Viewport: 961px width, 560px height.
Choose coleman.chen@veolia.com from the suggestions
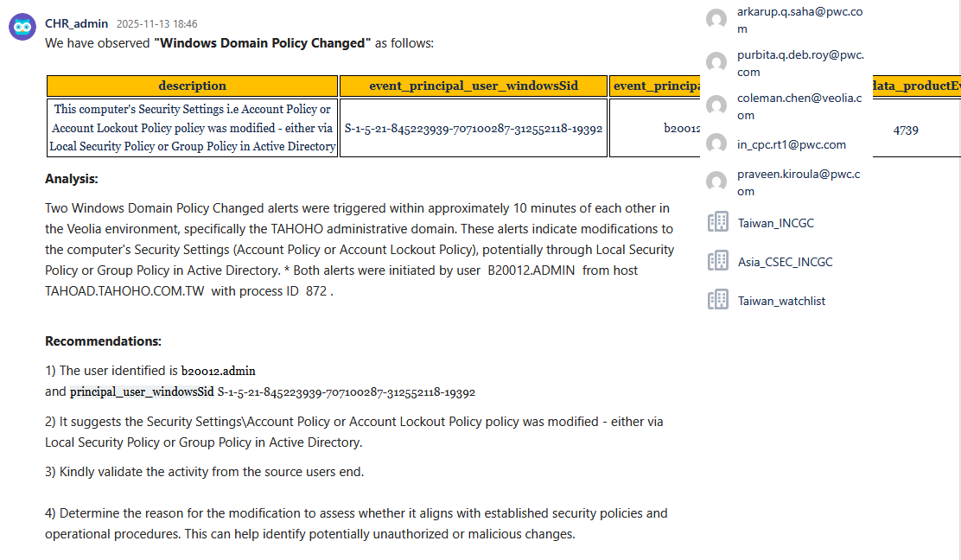point(799,106)
